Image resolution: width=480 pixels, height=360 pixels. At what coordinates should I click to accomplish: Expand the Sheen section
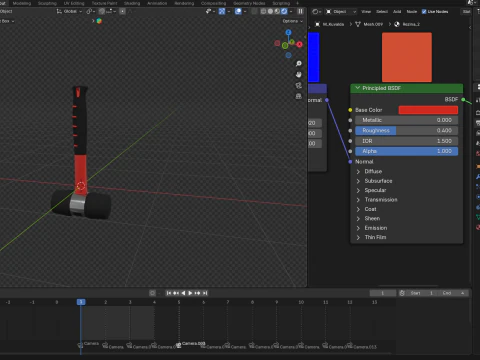point(358,218)
